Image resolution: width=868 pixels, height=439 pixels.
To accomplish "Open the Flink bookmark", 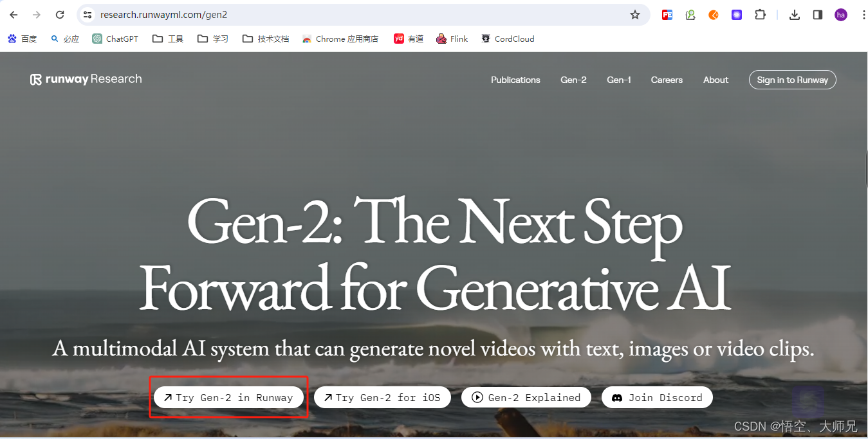I will click(x=452, y=39).
